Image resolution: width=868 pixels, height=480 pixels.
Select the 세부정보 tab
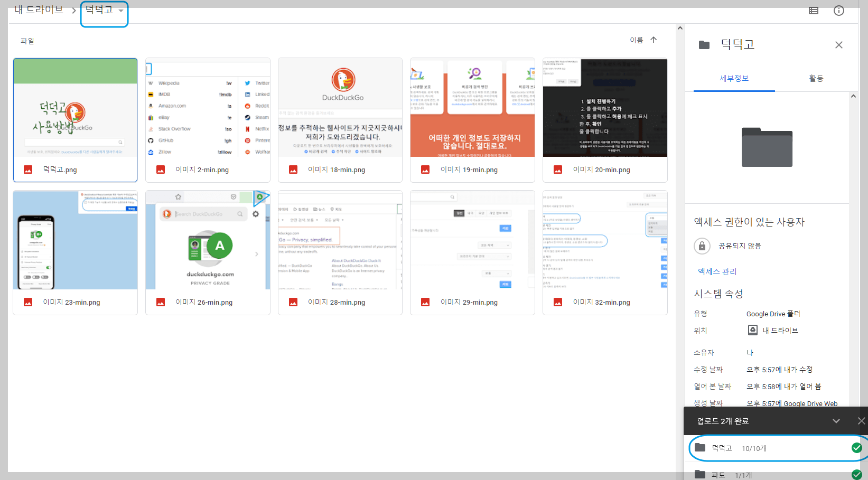pyautogui.click(x=734, y=78)
